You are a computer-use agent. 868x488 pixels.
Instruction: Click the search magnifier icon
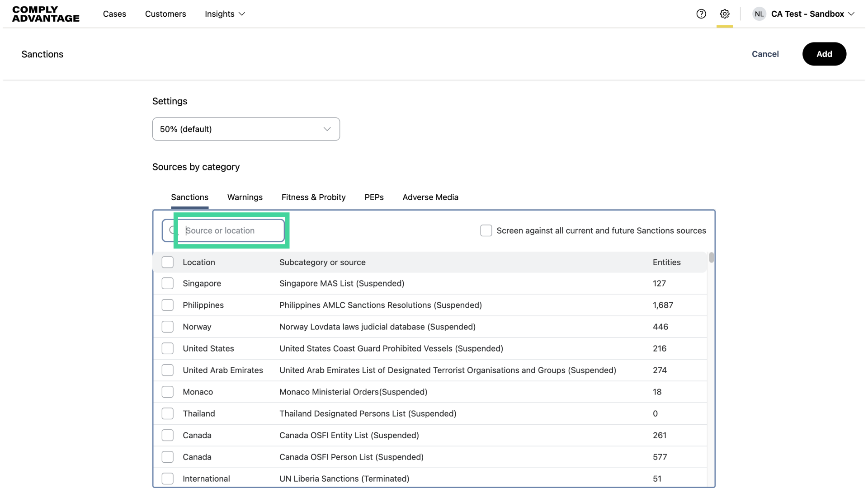172,230
